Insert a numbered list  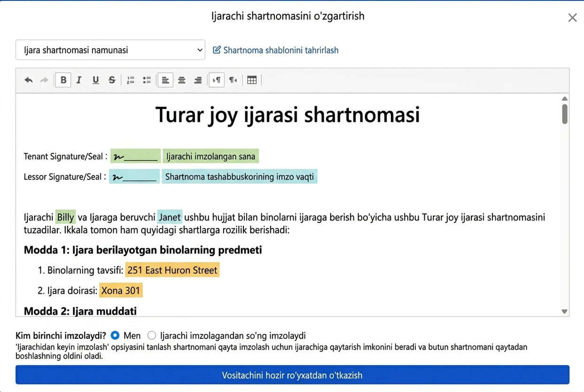131,80
